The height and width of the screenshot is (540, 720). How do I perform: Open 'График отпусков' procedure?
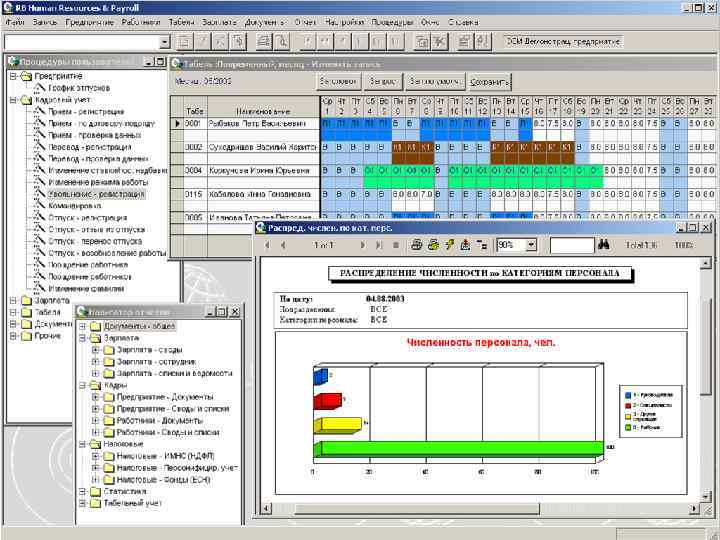coord(79,88)
